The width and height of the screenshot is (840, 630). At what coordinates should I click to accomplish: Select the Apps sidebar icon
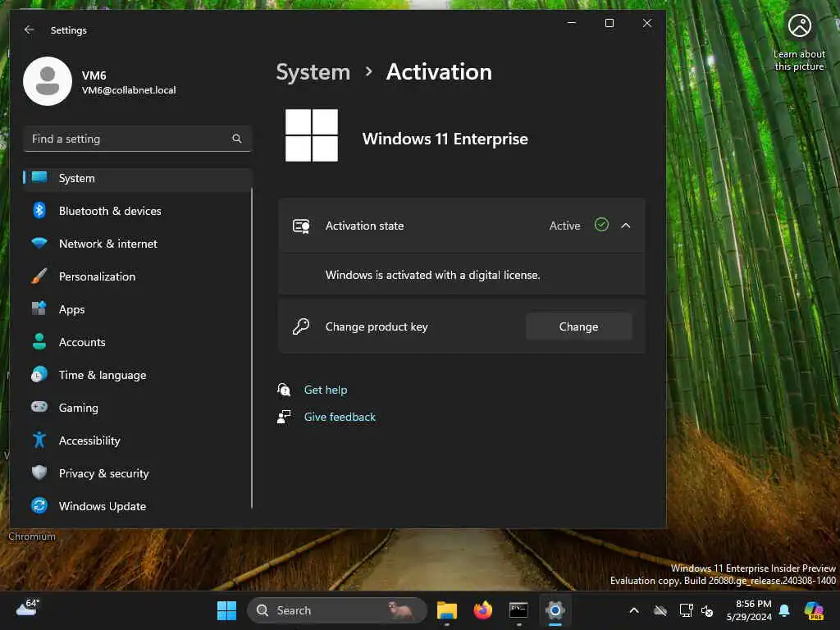[x=39, y=308]
